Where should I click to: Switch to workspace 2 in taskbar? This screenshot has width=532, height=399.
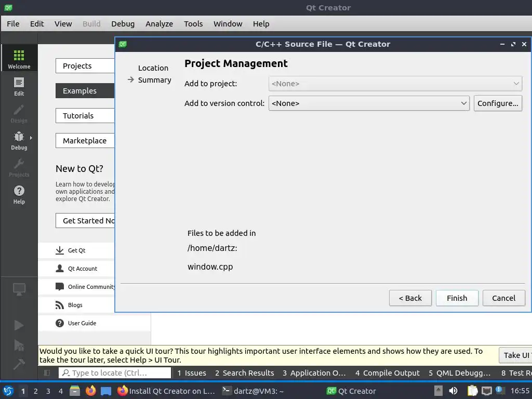[36, 391]
